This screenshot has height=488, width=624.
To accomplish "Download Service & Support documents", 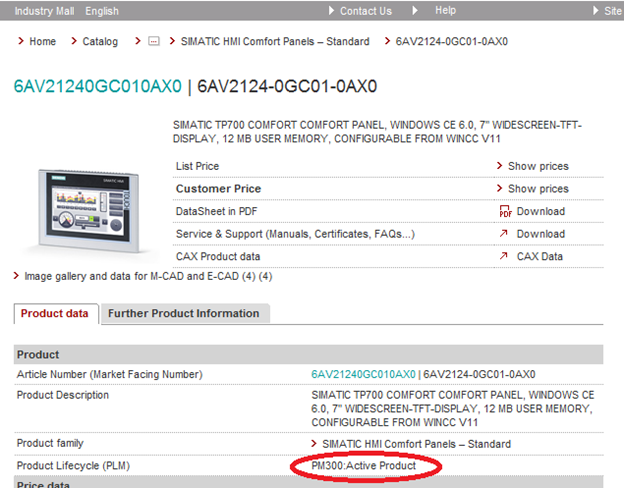I will [x=540, y=234].
